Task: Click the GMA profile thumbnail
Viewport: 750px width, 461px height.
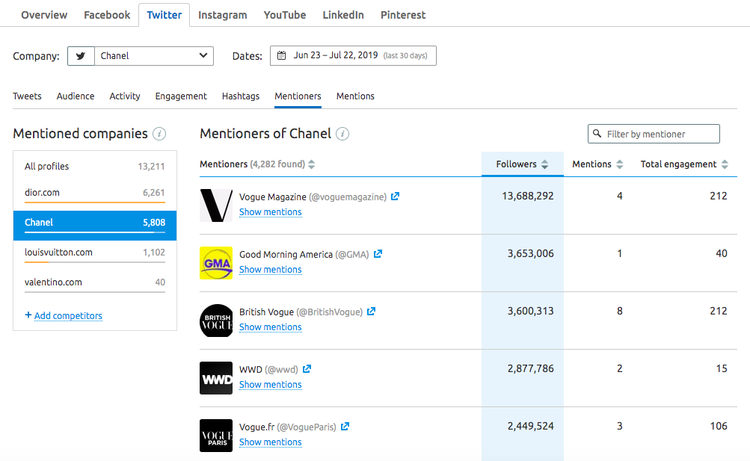Action: point(216,263)
